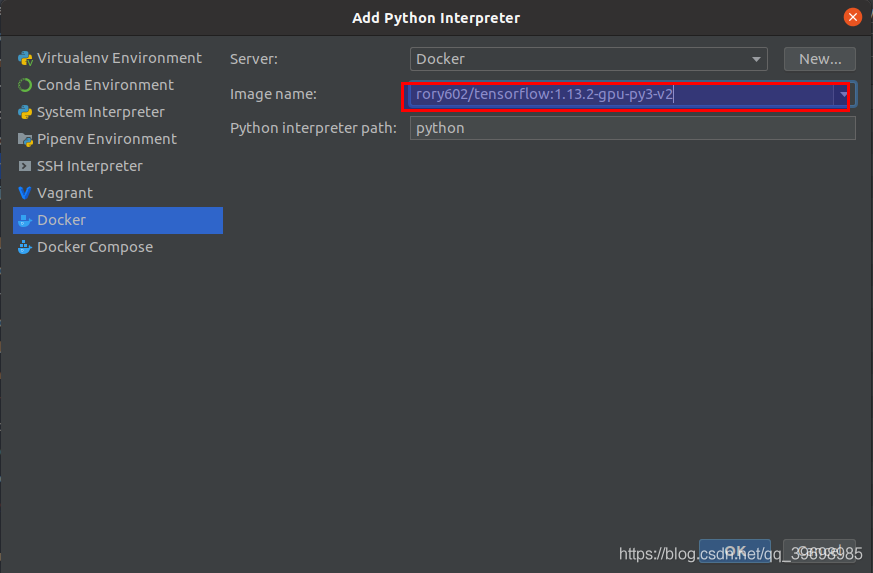Click the System Interpreter python icon

[25, 112]
